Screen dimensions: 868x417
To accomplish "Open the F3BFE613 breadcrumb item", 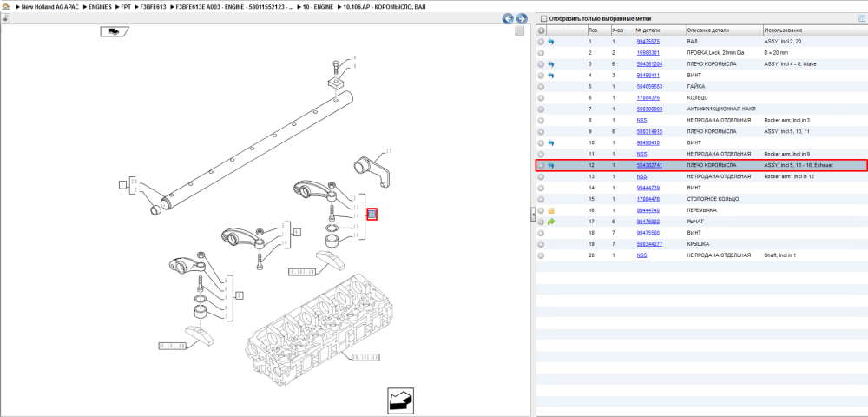I will [153, 5].
